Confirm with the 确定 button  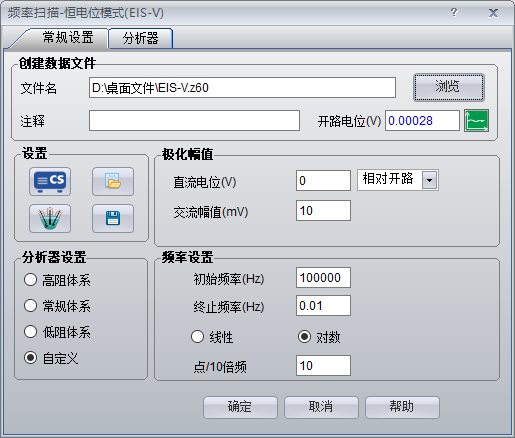pos(240,407)
